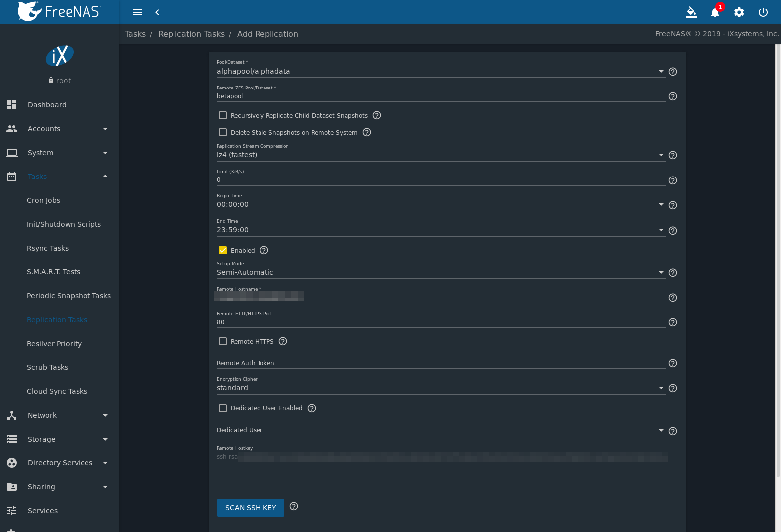Open Services from the sidebar
Screen dimensions: 781x532
click(x=60, y=511)
